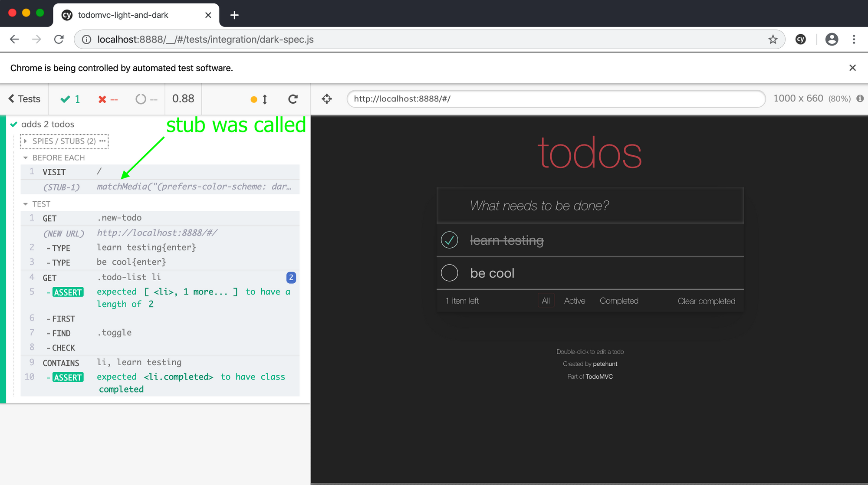The width and height of the screenshot is (868, 485).
Task: Click viewport info icon next to 80%
Action: pos(860,98)
